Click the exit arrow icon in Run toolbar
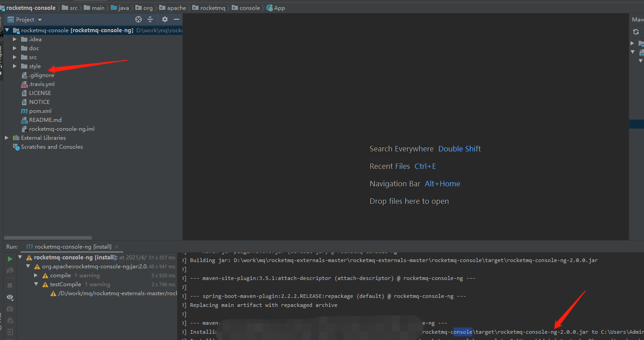The width and height of the screenshot is (644, 340). [x=10, y=332]
